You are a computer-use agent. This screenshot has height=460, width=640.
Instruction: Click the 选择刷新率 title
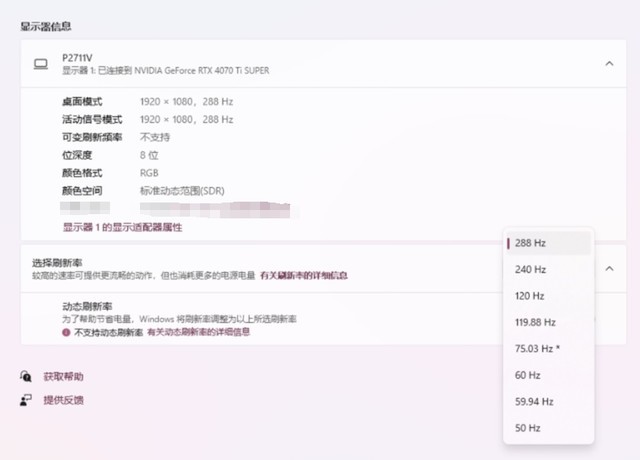(x=57, y=263)
